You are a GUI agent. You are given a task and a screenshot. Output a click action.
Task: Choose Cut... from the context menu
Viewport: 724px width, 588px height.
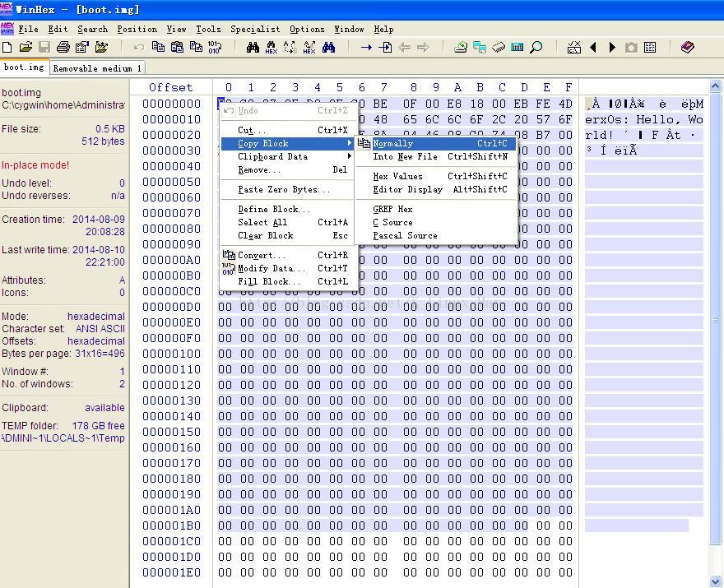289,130
